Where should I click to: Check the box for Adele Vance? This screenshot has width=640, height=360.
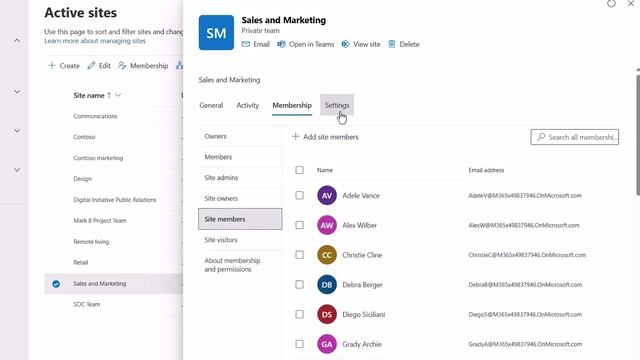click(x=300, y=196)
